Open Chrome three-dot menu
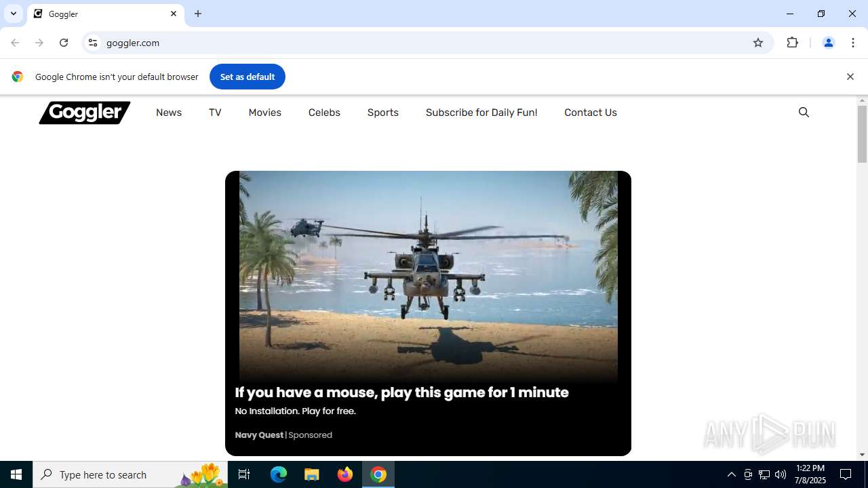 pyautogui.click(x=853, y=43)
